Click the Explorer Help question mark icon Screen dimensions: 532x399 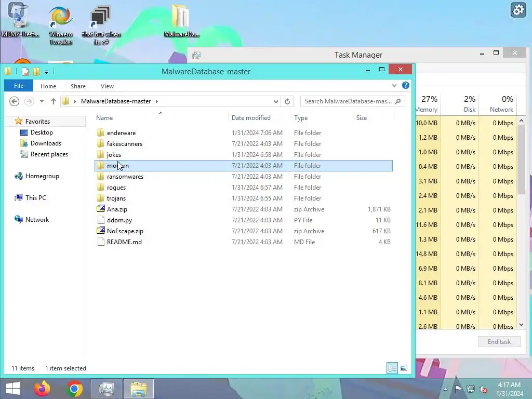click(405, 86)
